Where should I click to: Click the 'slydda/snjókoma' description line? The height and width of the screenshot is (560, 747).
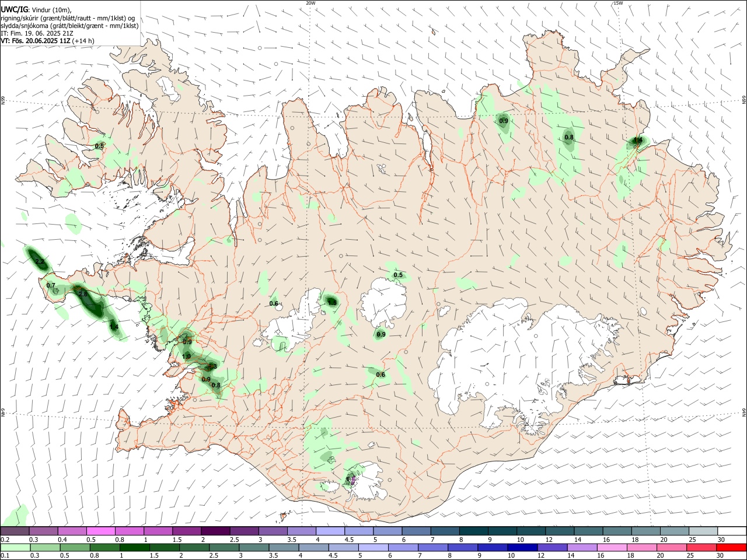click(69, 26)
